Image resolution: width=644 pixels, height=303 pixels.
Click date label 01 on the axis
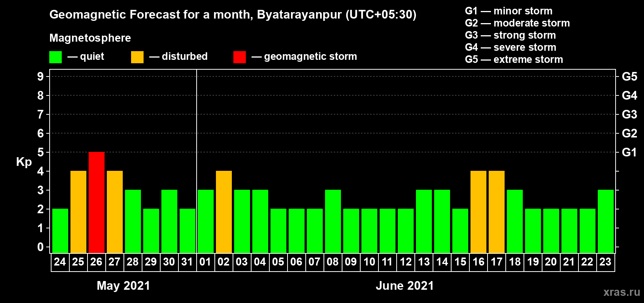pyautogui.click(x=205, y=262)
